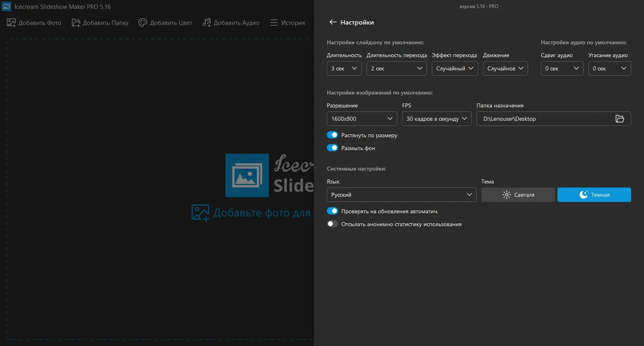The image size is (644, 346).
Task: Expand the Угасание аудио dropdown
Action: coord(610,68)
